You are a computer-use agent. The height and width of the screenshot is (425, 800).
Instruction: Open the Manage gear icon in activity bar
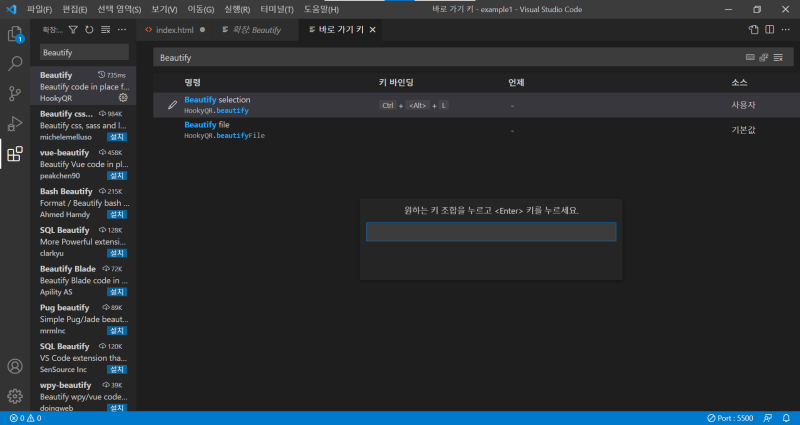(15, 396)
